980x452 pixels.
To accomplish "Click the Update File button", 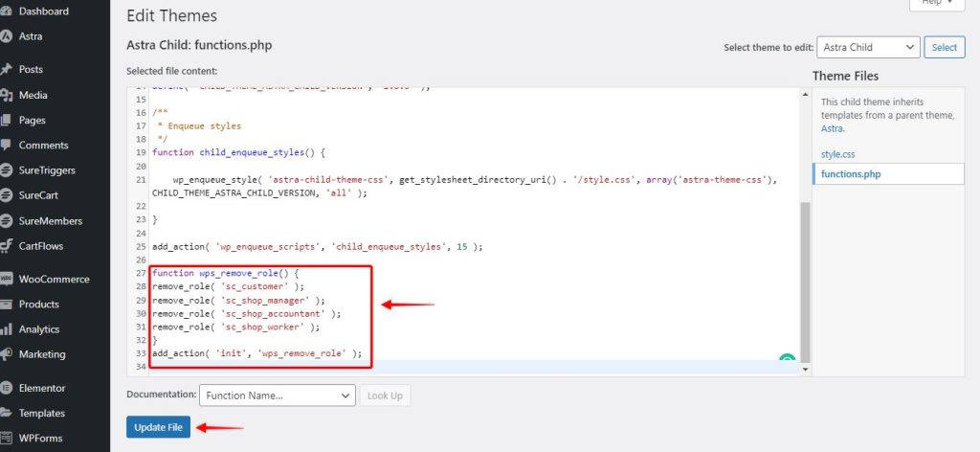I will [158, 428].
